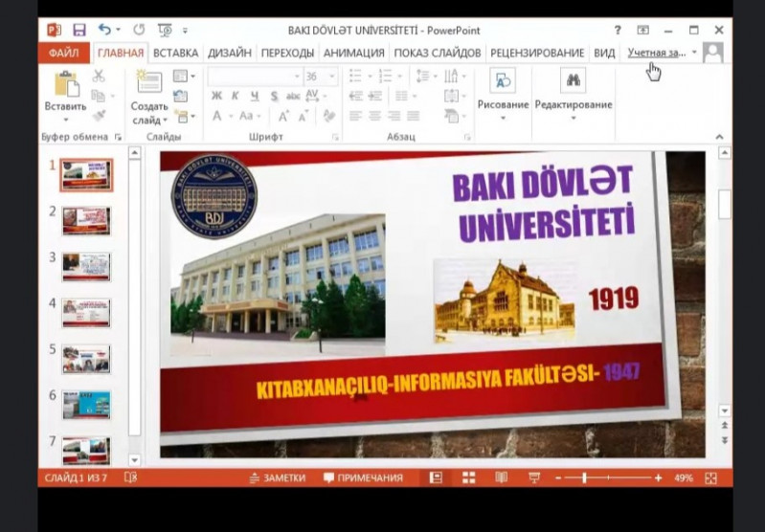
Task: Click the Учетная за... account link
Action: point(657,53)
